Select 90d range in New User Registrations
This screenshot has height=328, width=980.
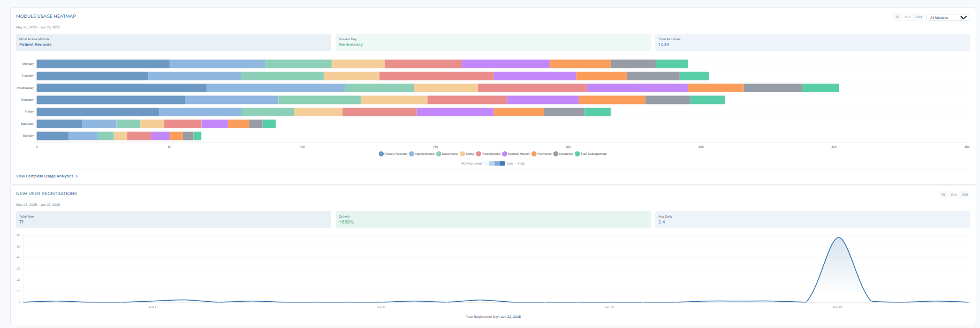[x=964, y=195]
